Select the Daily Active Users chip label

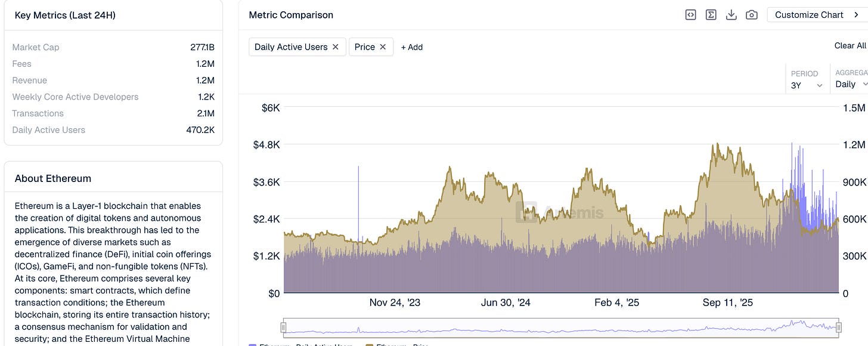click(x=291, y=47)
